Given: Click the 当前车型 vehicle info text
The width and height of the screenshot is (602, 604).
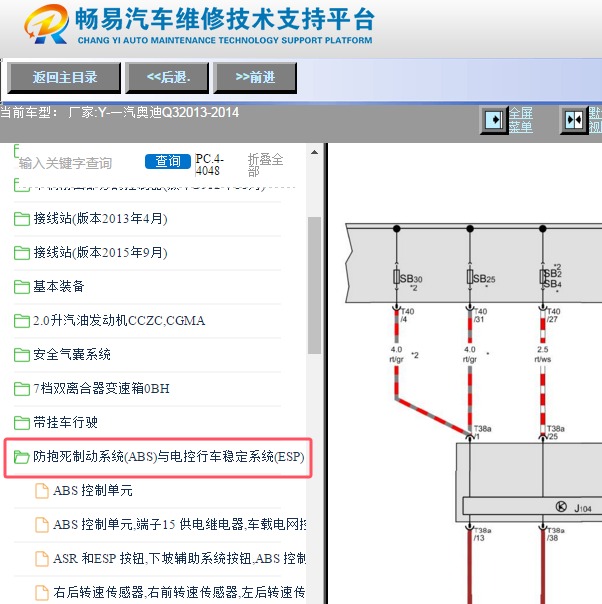Looking at the screenshot, I should 119,113.
